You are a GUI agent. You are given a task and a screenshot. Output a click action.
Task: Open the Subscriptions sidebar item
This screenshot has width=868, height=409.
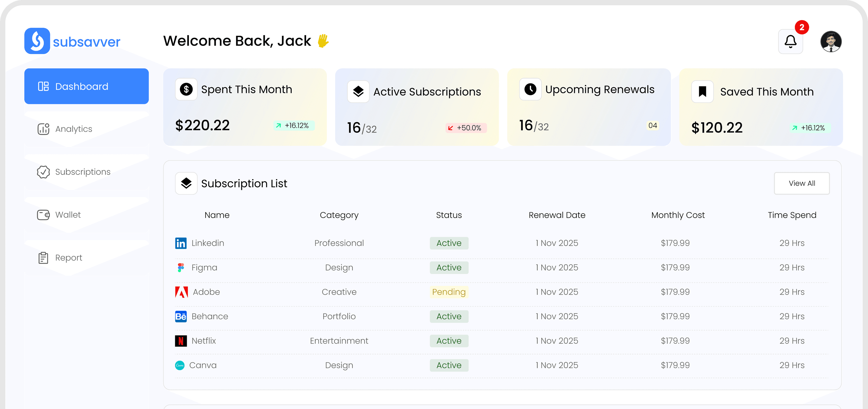point(83,172)
